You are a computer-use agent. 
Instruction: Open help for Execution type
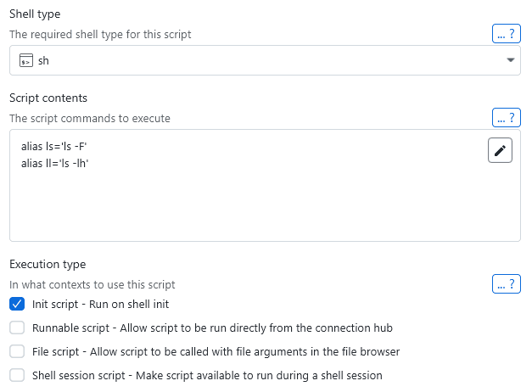506,283
